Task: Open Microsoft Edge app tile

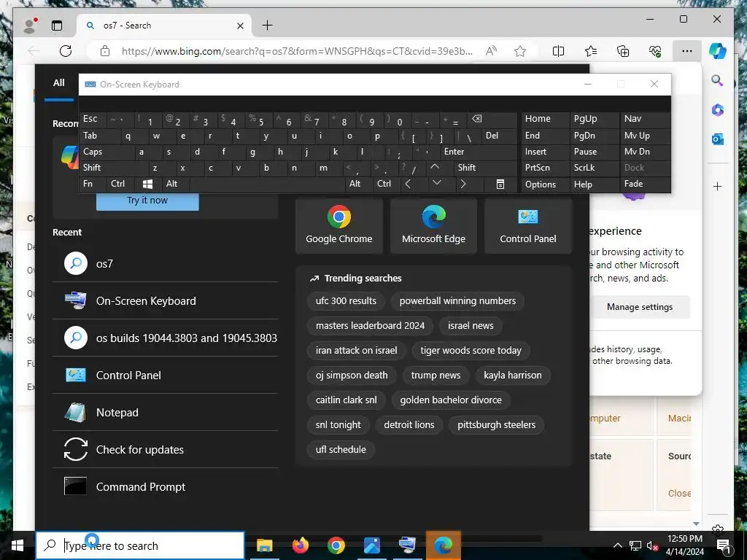Action: point(433,226)
